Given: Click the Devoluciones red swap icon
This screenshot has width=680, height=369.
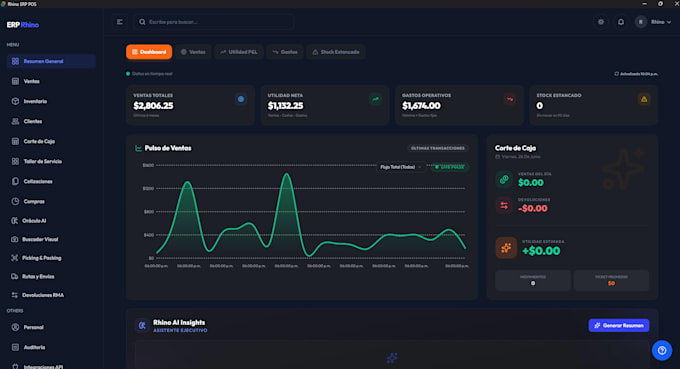Looking at the screenshot, I should point(504,205).
